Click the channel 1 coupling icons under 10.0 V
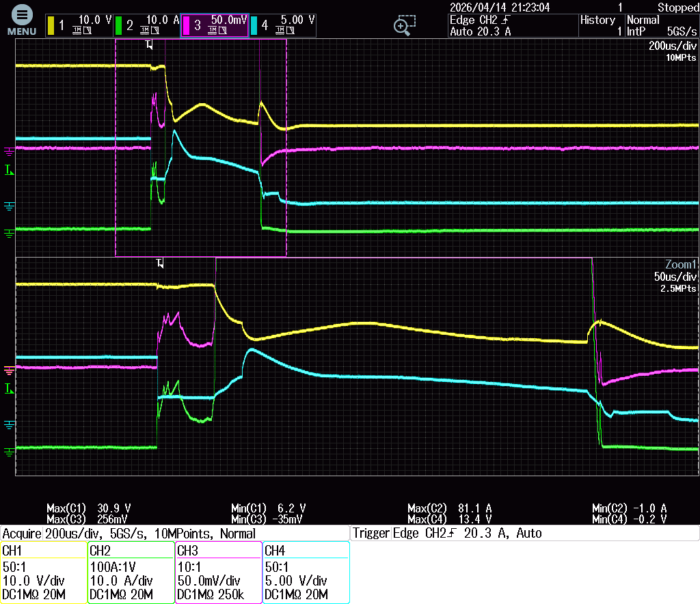 (x=82, y=30)
